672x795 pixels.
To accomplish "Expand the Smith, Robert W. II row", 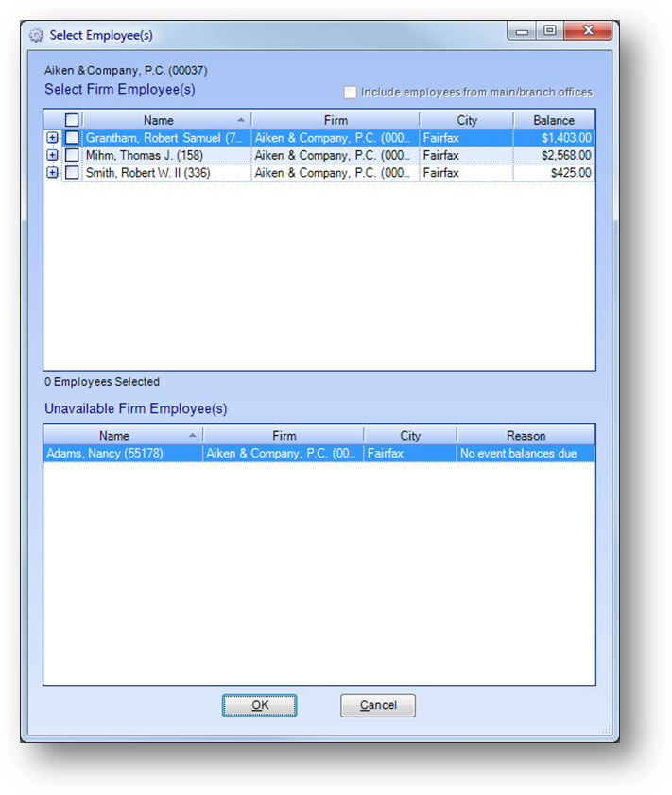I will 52,173.
